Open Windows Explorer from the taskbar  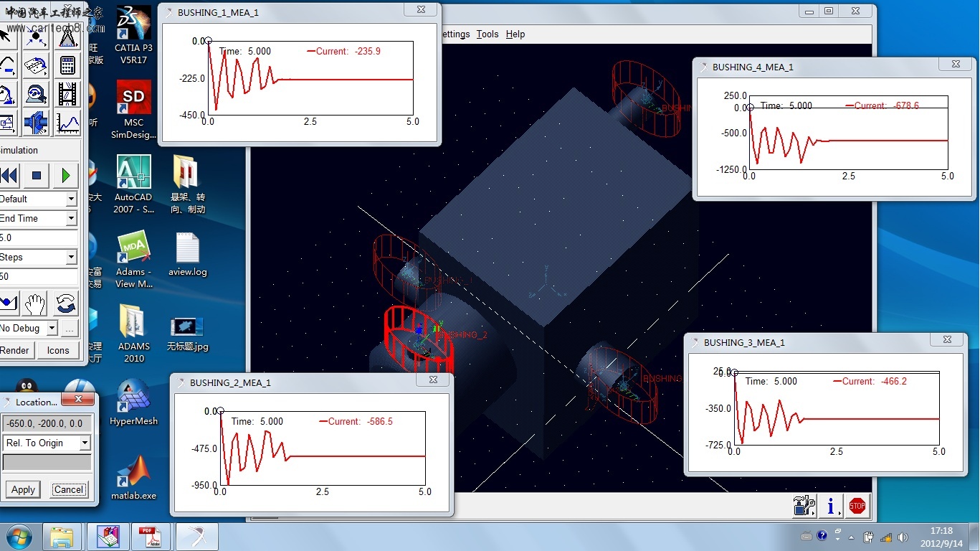point(62,537)
